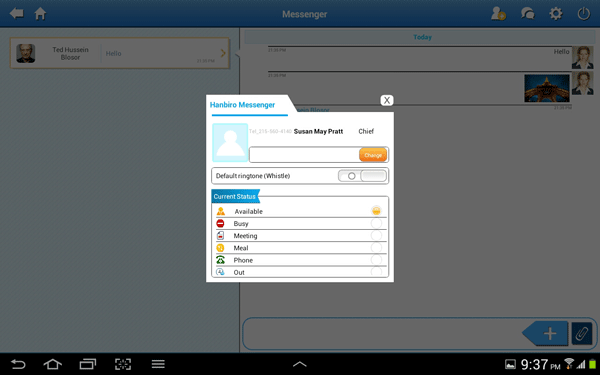Expand the Android bottom panel up-arrow
600x375 pixels.
point(300,364)
